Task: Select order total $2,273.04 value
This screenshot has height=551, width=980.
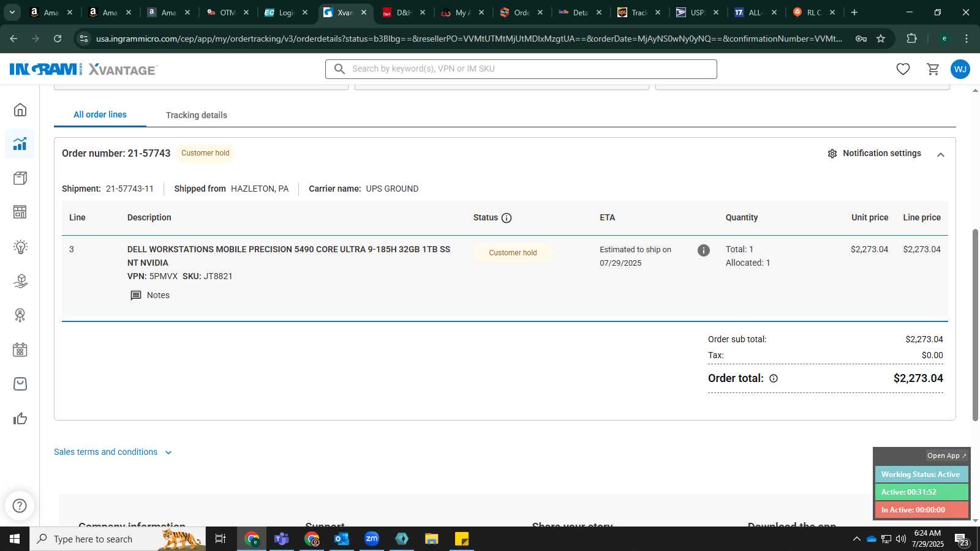Action: click(918, 378)
